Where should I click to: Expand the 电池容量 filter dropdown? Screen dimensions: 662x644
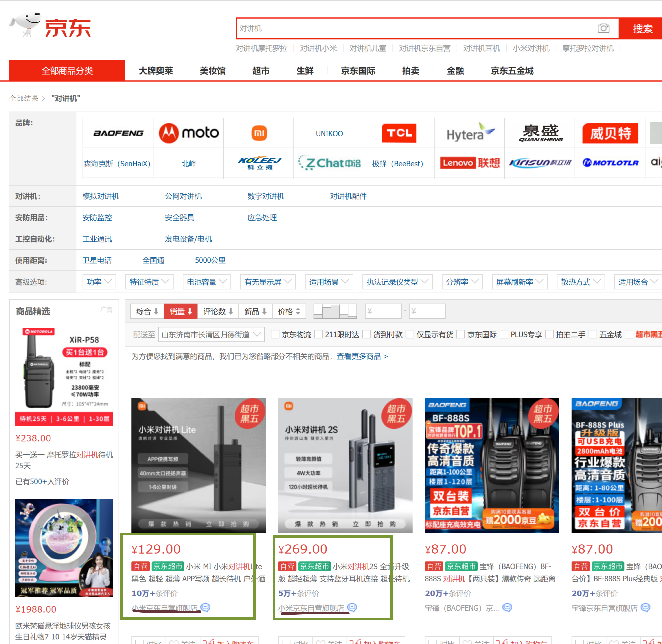coord(207,282)
